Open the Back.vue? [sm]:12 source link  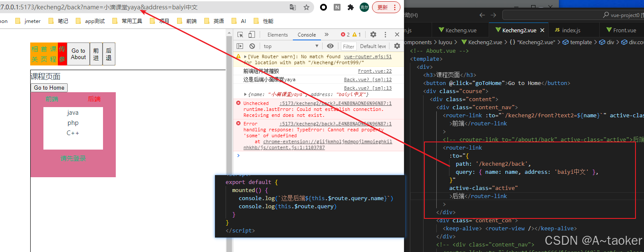[x=368, y=80]
